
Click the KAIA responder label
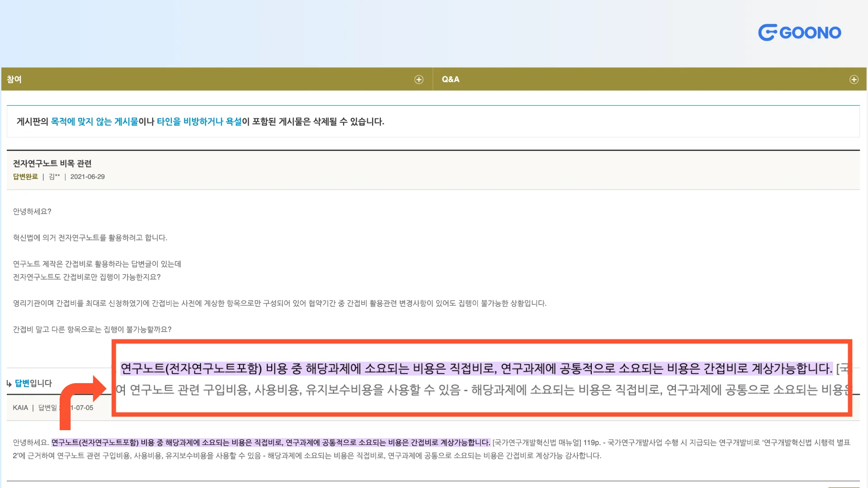(x=20, y=408)
